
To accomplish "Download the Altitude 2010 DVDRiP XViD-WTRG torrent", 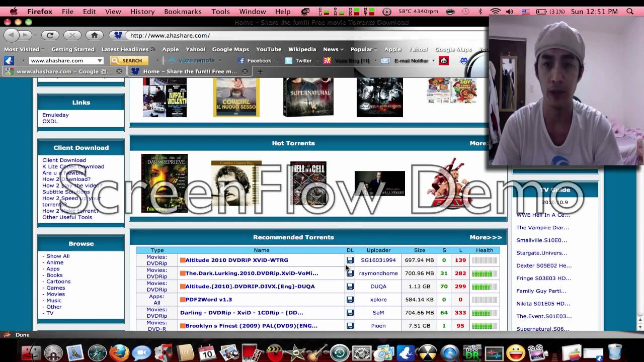I will point(350,260).
